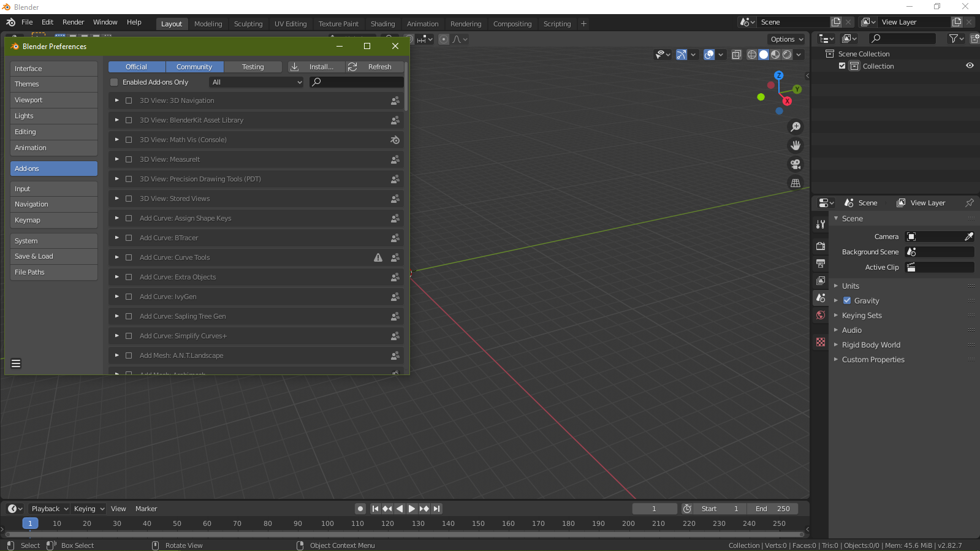Viewport: 980px width, 551px height.
Task: Open the File menu
Action: click(x=27, y=22)
